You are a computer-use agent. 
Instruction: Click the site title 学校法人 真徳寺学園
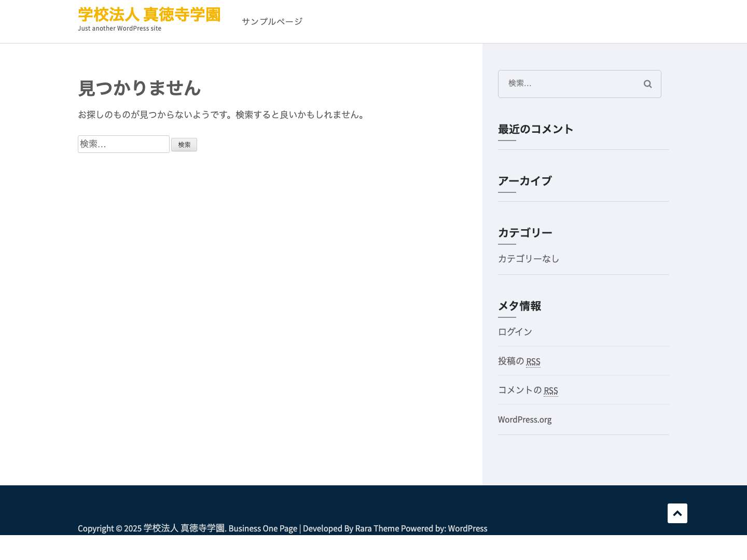pos(149,15)
